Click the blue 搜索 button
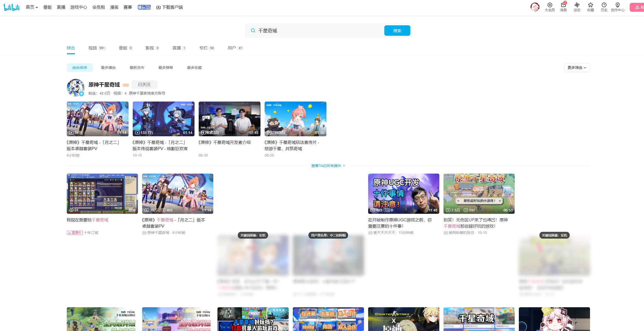This screenshot has width=644, height=331. tap(397, 31)
